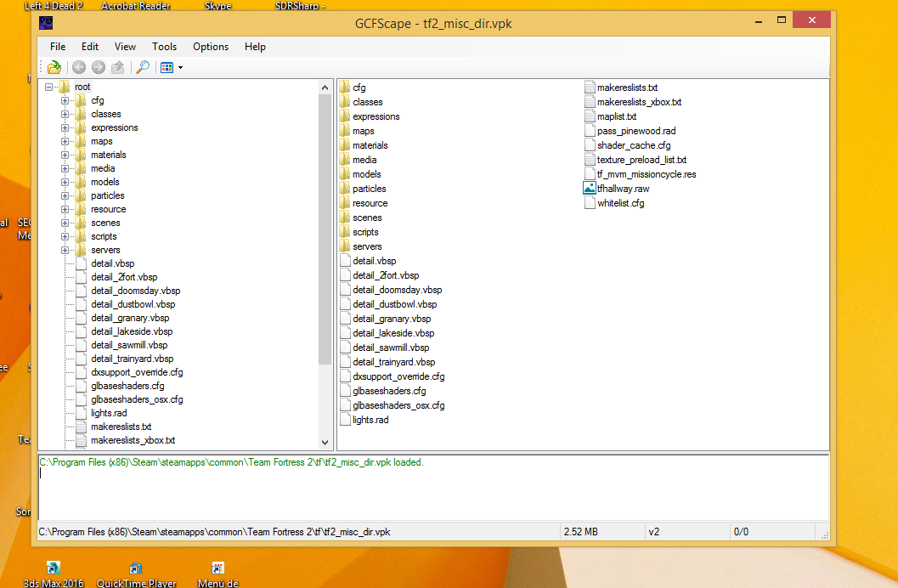Click the Up one level toolbar icon
The image size is (898, 588).
click(118, 68)
